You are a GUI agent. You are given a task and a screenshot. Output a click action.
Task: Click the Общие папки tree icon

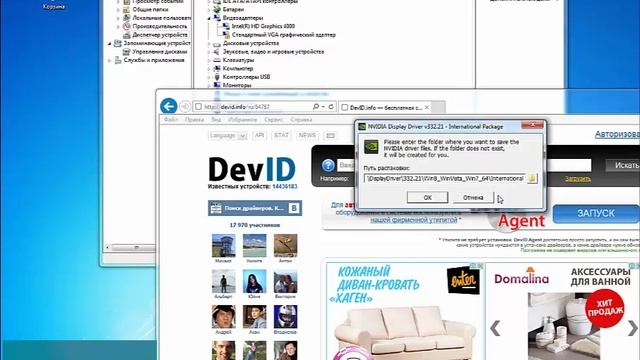pos(127,9)
